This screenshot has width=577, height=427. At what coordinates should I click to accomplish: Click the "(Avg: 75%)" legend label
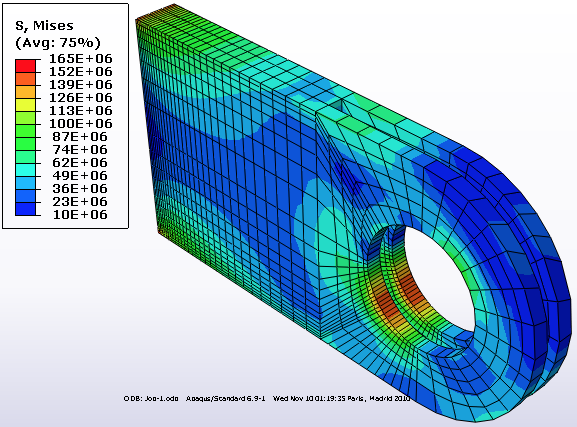tap(58, 43)
